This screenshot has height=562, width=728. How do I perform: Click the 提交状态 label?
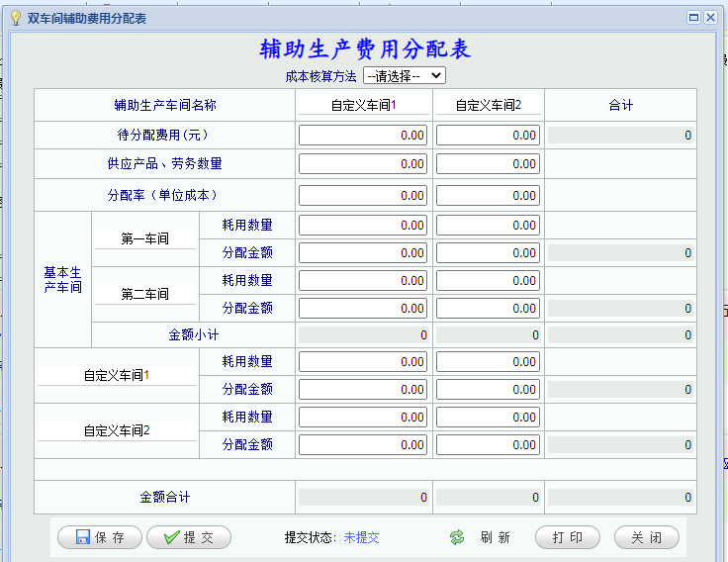point(311,537)
